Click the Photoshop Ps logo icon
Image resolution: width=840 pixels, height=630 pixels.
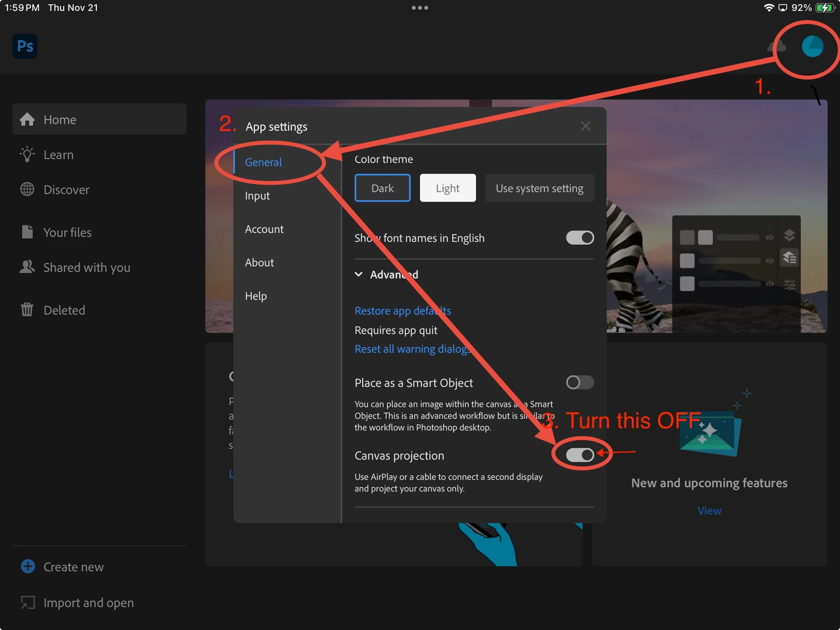(25, 46)
